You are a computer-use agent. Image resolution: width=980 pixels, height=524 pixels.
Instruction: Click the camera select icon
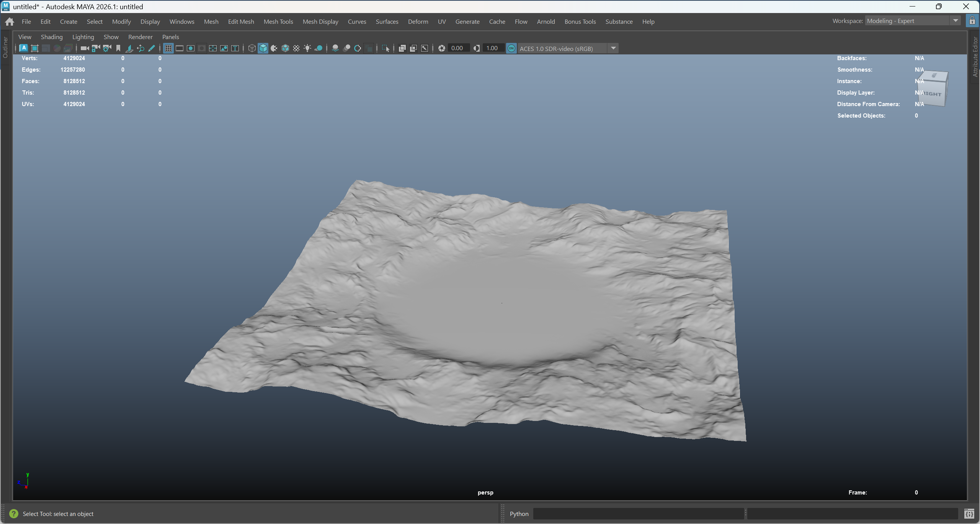(x=85, y=48)
